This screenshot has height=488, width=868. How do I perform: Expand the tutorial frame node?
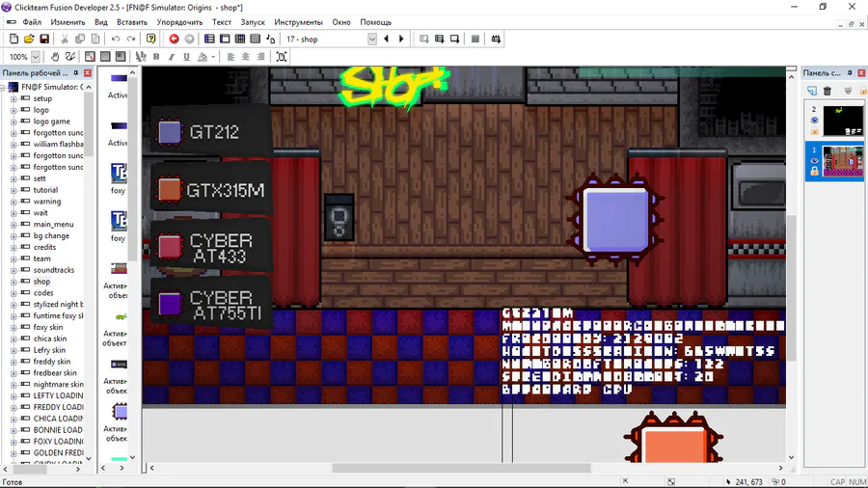point(14,190)
